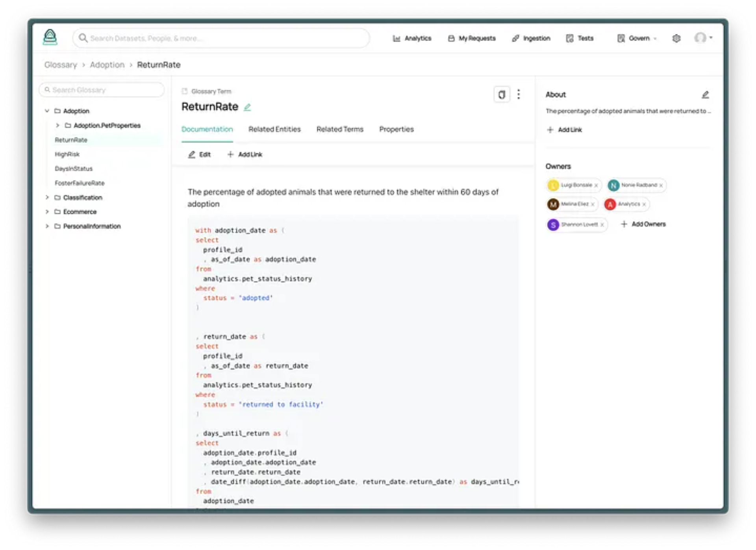Click the 'returned to facility' status line

click(263, 404)
